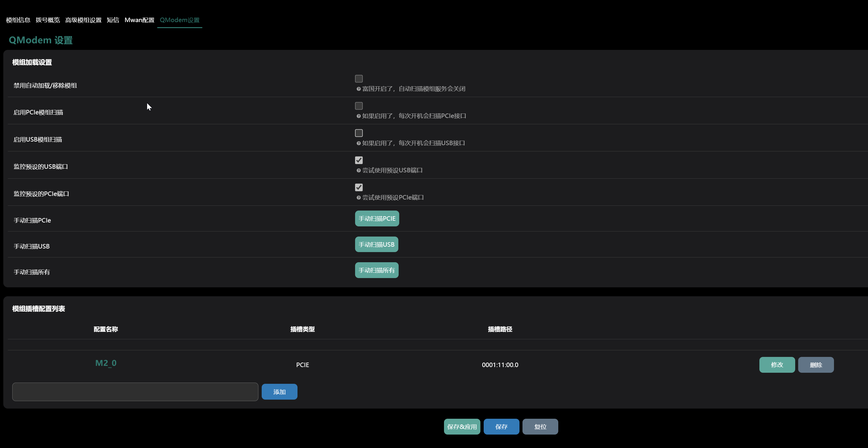Click the 模组插槽配置列表 section heading
868x448 pixels.
(39, 309)
